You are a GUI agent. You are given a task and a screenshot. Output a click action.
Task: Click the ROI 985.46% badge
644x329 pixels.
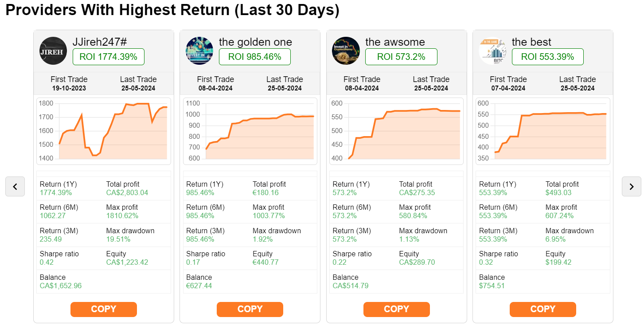coord(254,57)
